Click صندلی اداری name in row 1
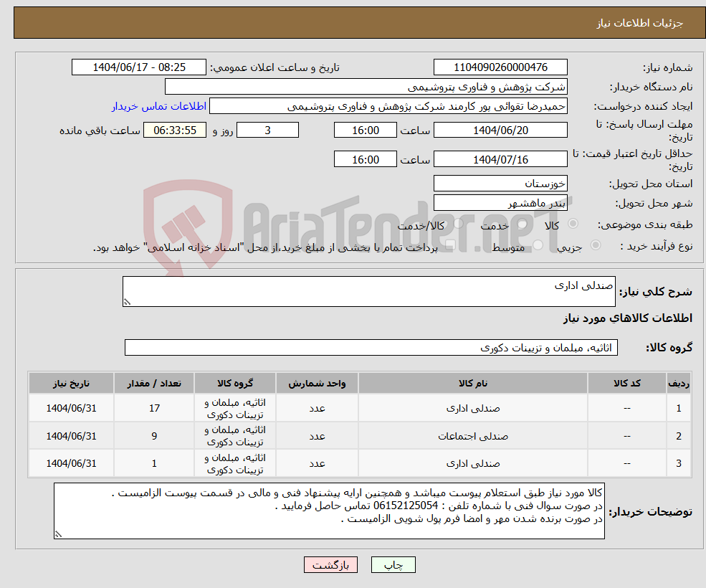The height and width of the screenshot is (588, 706). [473, 408]
